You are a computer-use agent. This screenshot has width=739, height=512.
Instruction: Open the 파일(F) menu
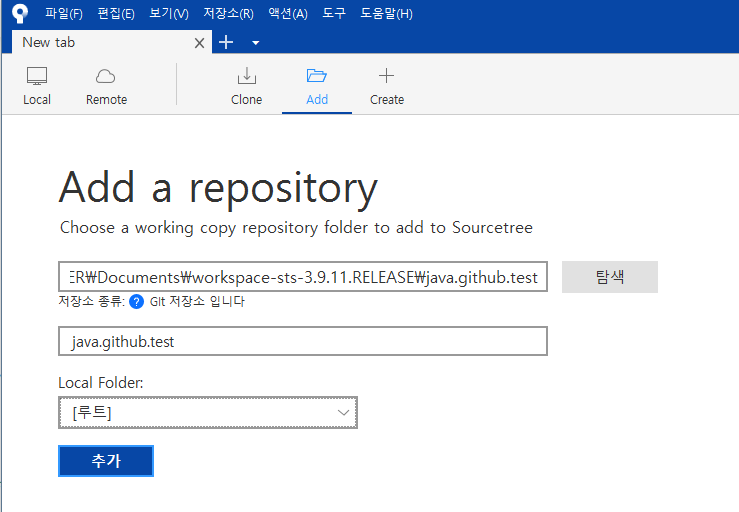(64, 13)
